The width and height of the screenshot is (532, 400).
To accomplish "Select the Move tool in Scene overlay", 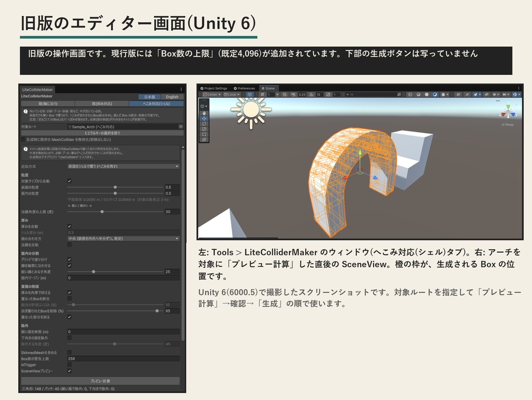I will (204, 119).
